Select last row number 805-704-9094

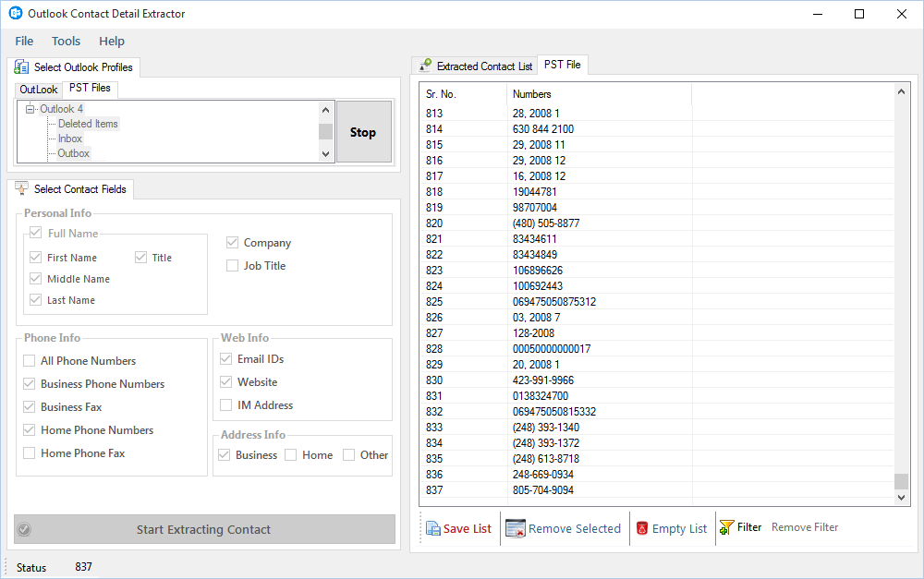coord(657,490)
